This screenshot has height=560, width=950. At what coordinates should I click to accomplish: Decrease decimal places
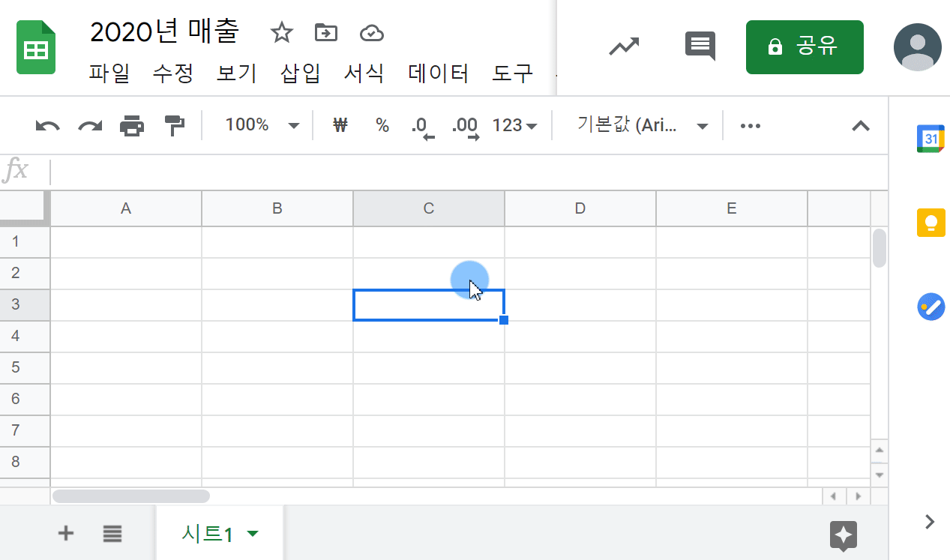pos(423,127)
